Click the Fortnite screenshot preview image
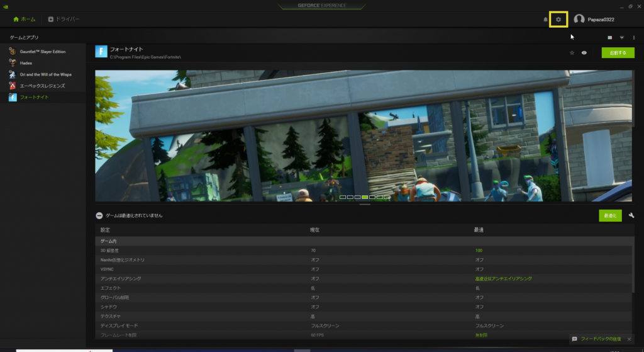 [x=364, y=135]
